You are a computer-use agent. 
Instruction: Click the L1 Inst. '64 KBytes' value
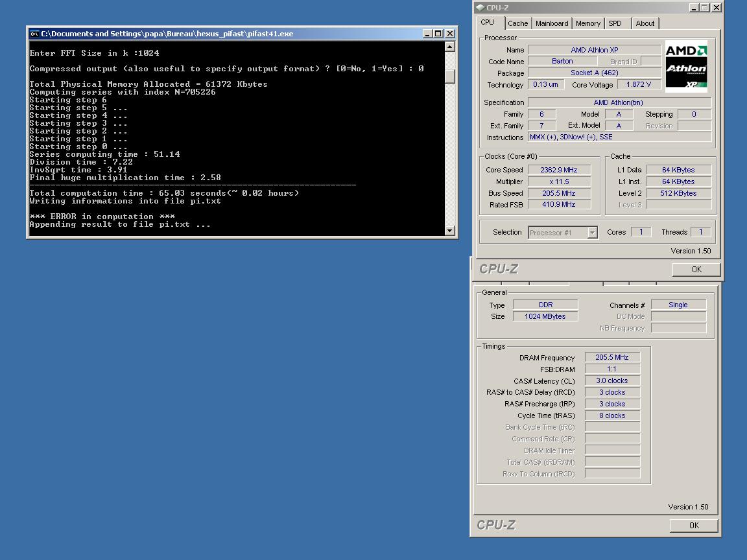[678, 182]
